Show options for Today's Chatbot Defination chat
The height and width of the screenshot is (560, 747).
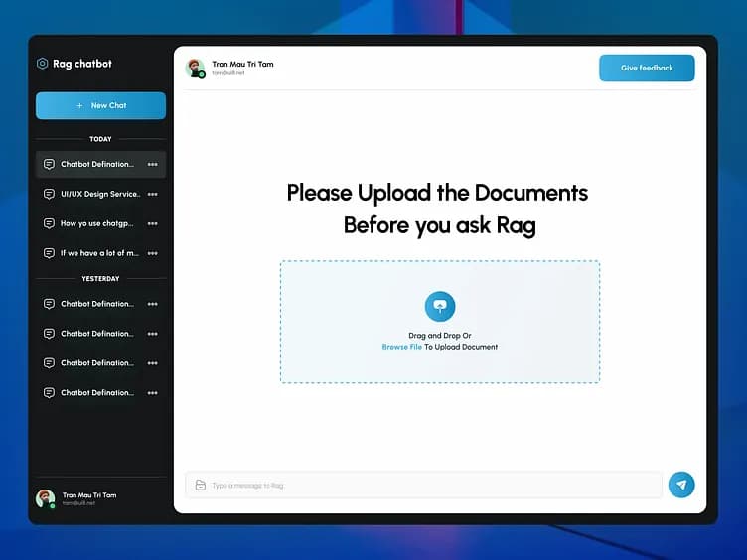[152, 165]
